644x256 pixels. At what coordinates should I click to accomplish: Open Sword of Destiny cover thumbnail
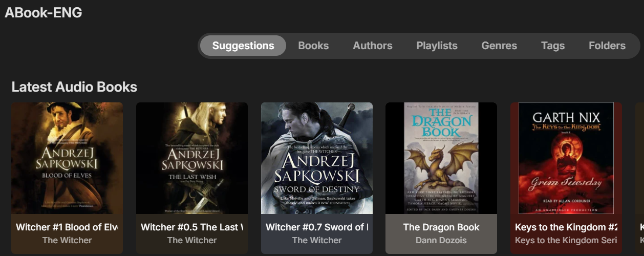tap(317, 158)
